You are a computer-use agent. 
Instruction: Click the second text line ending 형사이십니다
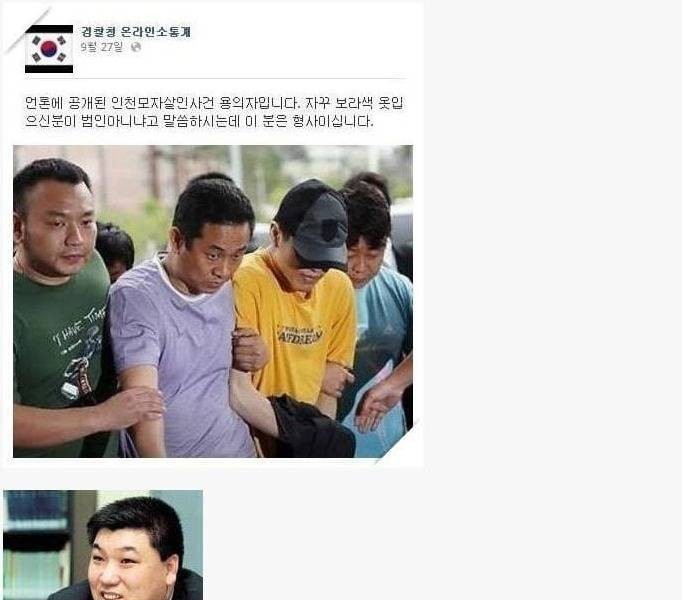199,121
